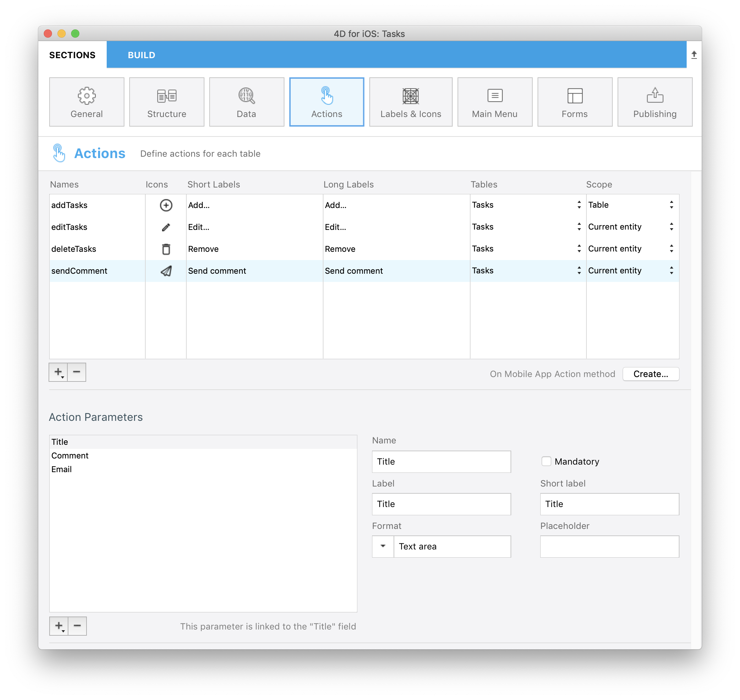The width and height of the screenshot is (740, 700).
Task: Click the Format field showing Text area
Action: [452, 547]
